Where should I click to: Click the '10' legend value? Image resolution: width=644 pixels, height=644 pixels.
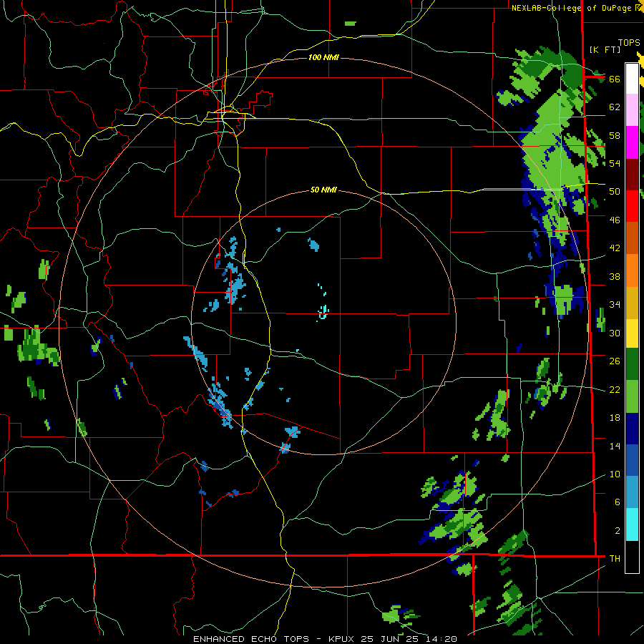click(x=615, y=474)
